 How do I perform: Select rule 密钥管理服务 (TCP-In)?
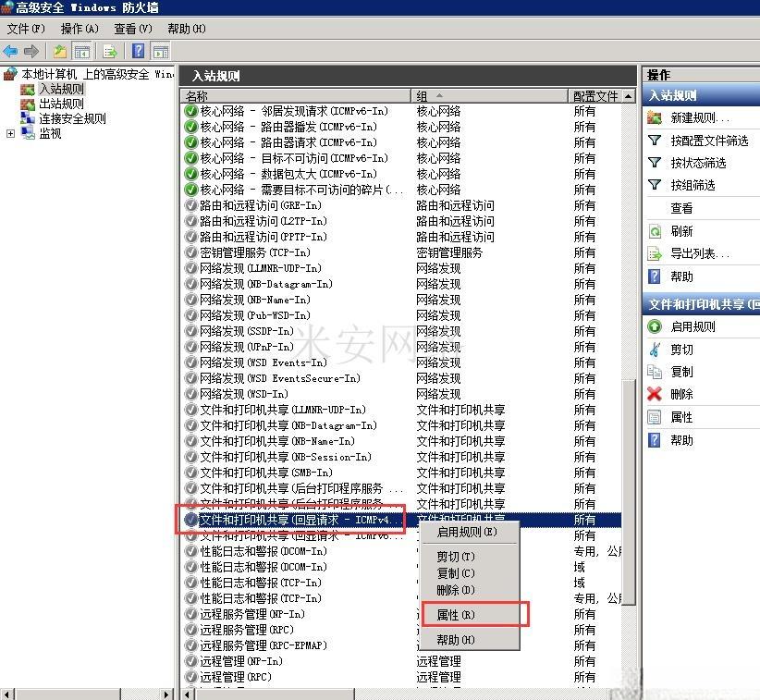click(x=255, y=252)
